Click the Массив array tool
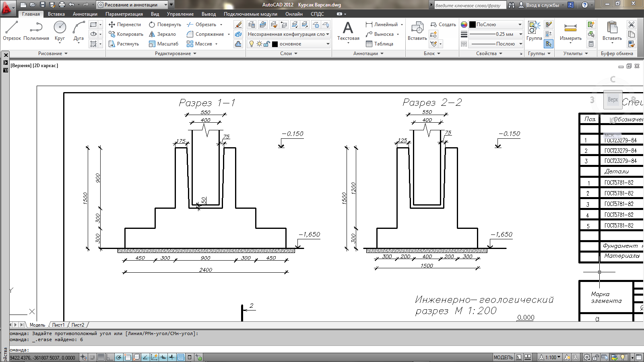 (x=199, y=44)
